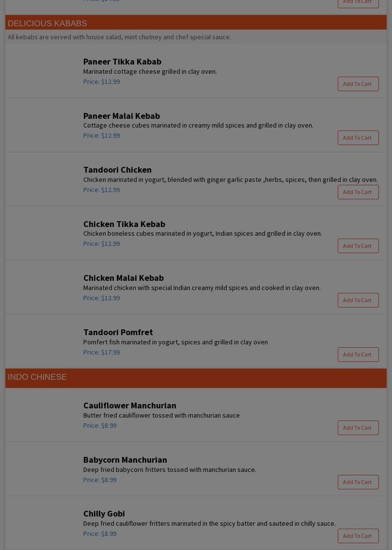Click the Indo Chinese section header
This screenshot has height=550, width=392.
pyautogui.click(x=37, y=377)
